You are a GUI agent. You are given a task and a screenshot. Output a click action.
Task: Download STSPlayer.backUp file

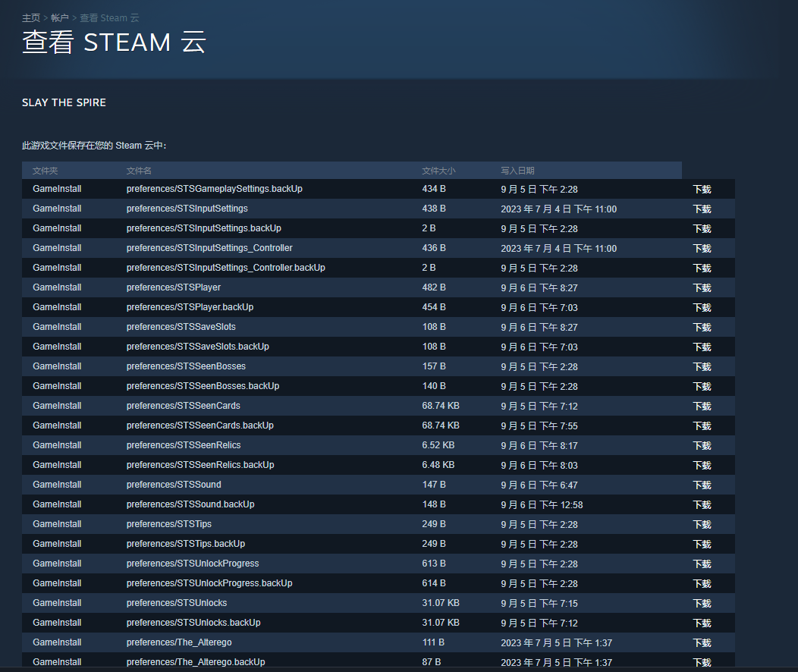[x=702, y=308]
